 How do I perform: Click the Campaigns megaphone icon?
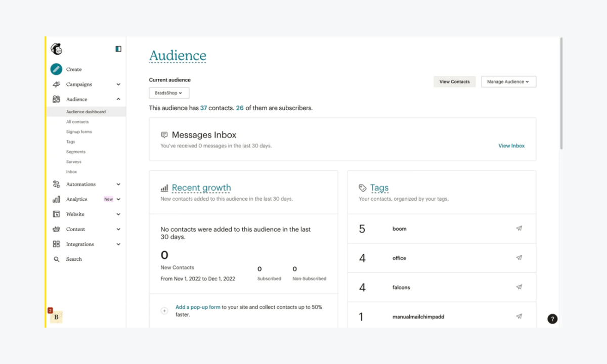click(x=56, y=84)
